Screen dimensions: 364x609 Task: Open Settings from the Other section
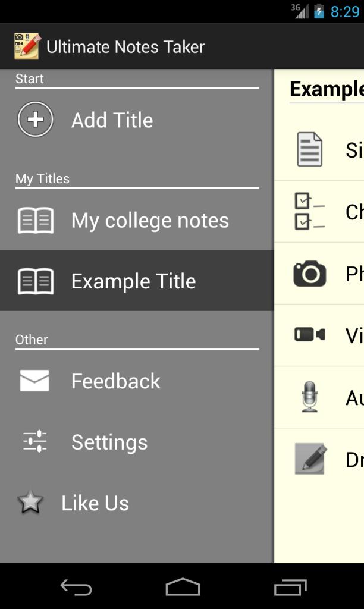(x=109, y=442)
